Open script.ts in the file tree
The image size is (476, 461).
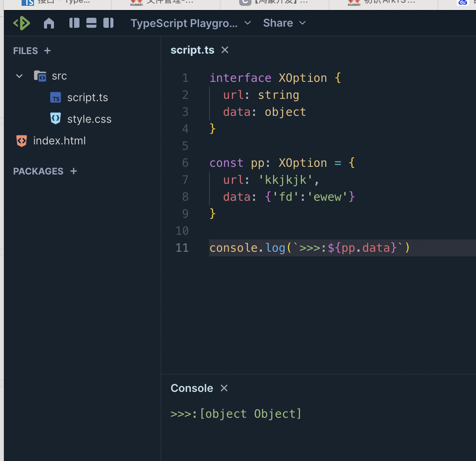click(87, 98)
